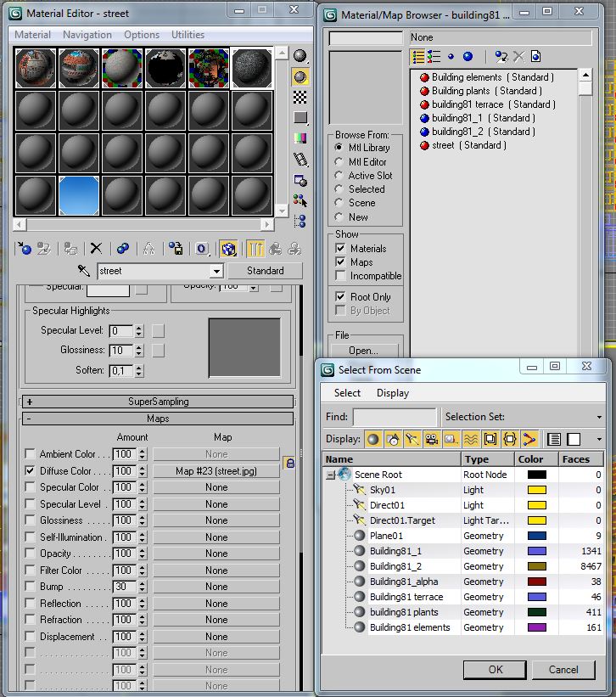Click the Glossiness spinner arrows

coord(139,351)
